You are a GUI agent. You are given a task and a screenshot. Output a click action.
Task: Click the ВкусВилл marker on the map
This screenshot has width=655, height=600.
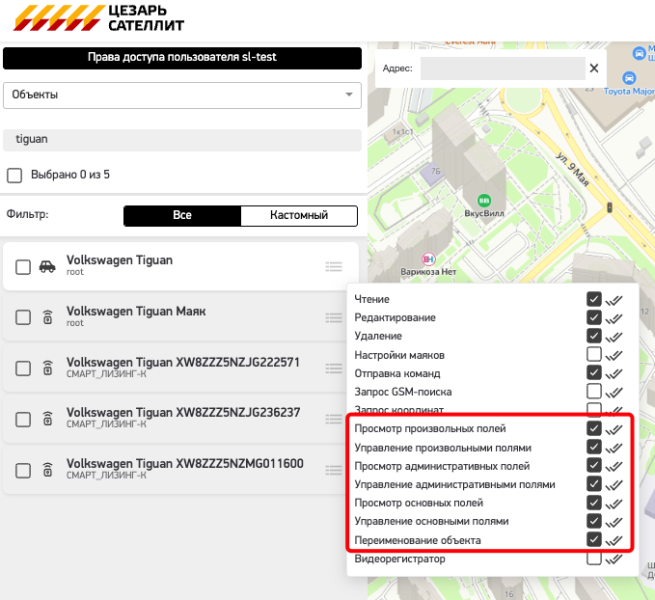tap(484, 201)
